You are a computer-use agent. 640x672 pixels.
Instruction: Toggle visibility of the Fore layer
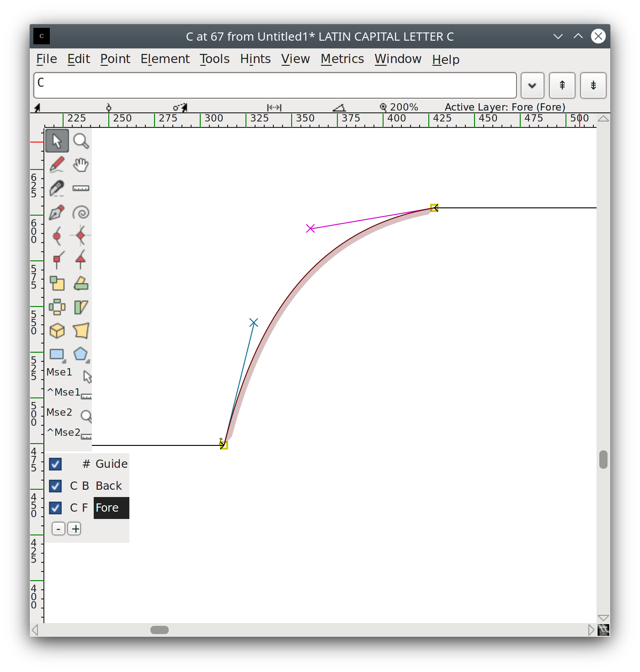pos(55,508)
